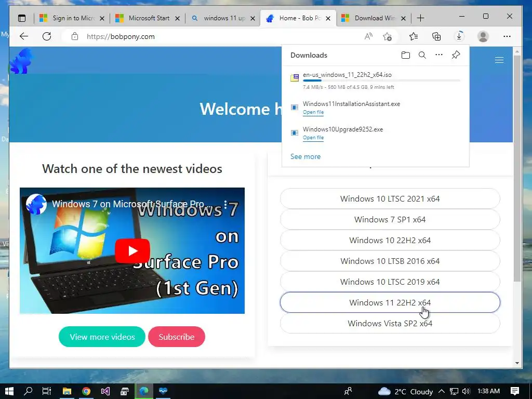Show hidden system tray icons
Viewport: 532px width, 399px height.
tap(442, 391)
